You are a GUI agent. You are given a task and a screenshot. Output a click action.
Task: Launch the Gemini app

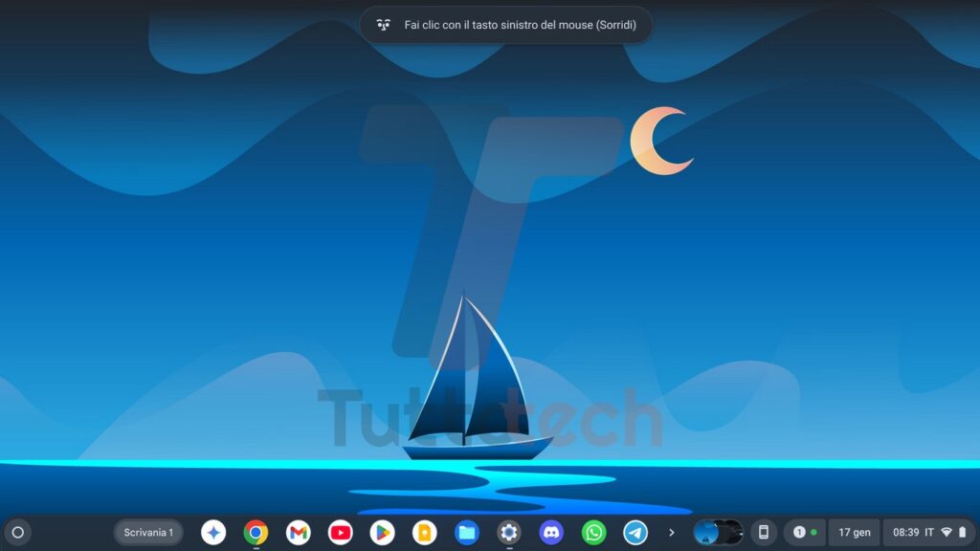[212, 533]
